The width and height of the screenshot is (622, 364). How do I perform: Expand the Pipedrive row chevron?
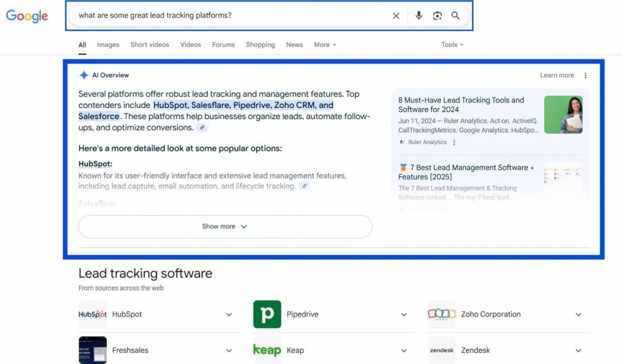404,314
